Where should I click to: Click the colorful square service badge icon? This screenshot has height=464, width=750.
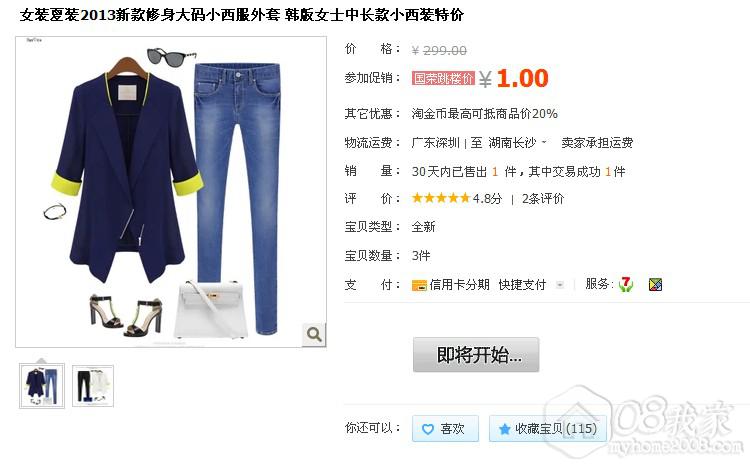click(655, 285)
